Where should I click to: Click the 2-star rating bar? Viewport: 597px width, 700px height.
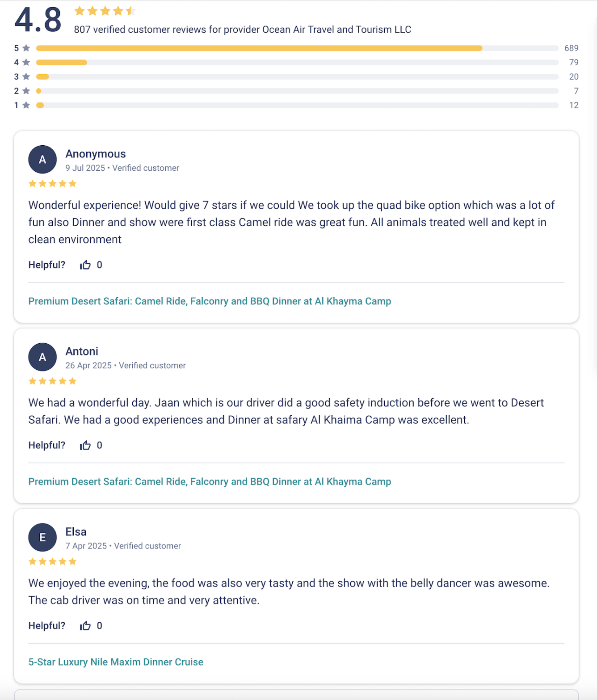click(x=297, y=91)
